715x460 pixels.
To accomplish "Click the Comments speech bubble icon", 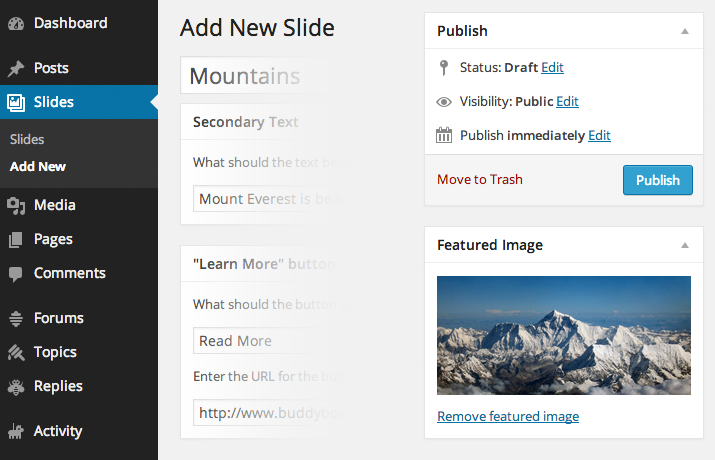I will [16, 274].
